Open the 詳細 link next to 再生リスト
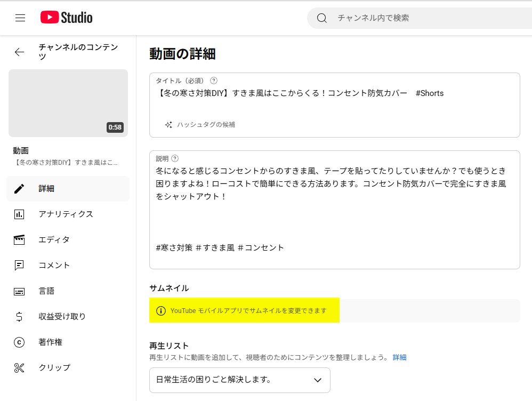Image resolution: width=532 pixels, height=401 pixels. (399, 357)
